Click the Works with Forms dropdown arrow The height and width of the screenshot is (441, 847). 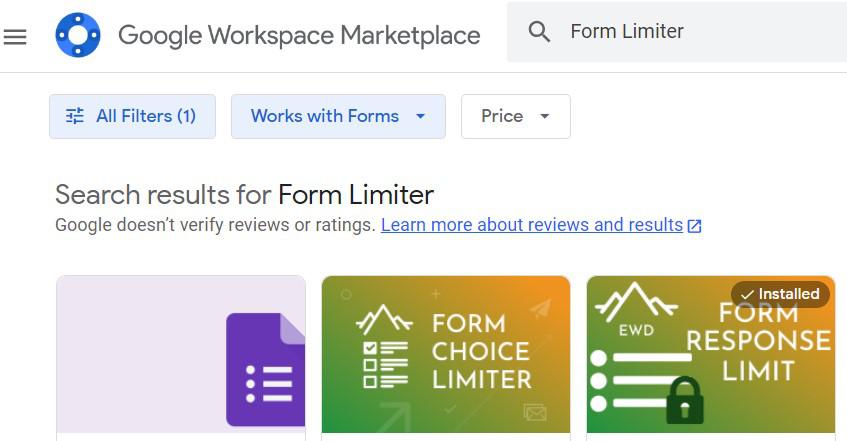[421, 116]
